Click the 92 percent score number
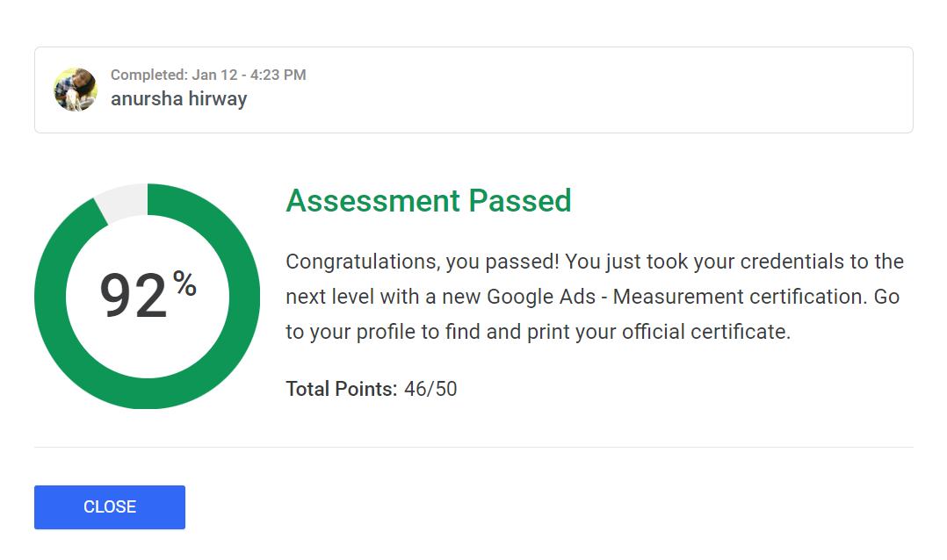 [134, 295]
